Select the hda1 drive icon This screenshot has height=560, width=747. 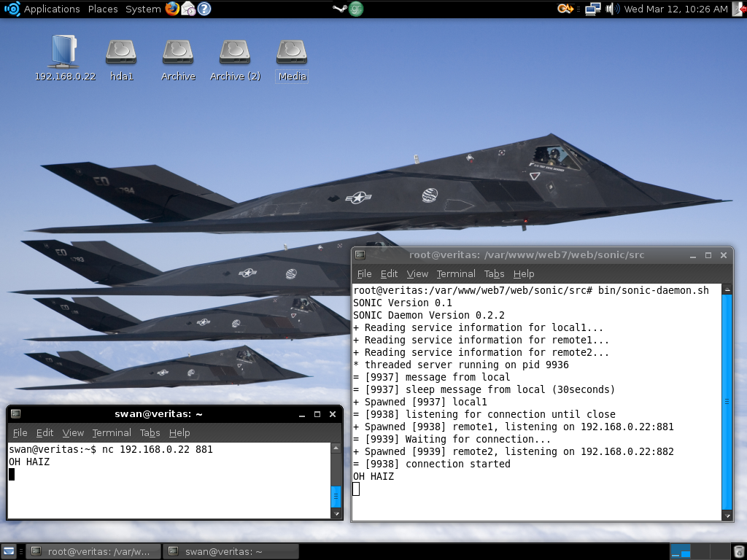pos(122,60)
